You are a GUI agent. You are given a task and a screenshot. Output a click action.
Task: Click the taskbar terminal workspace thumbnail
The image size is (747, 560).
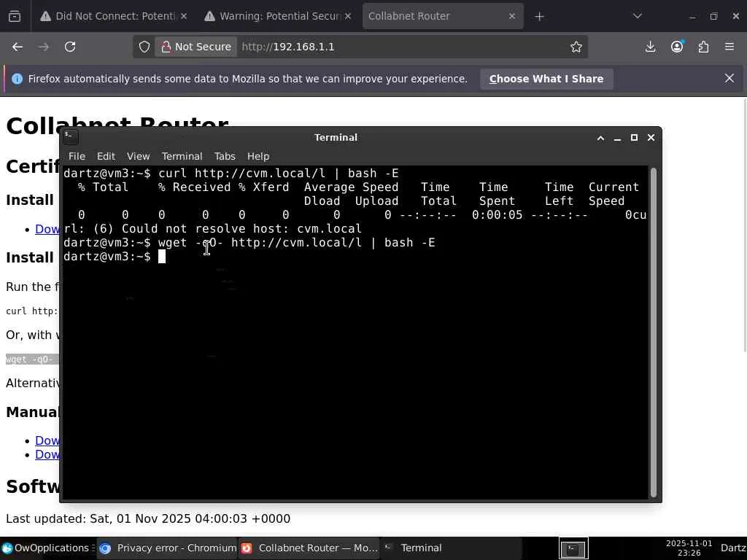pos(573,548)
